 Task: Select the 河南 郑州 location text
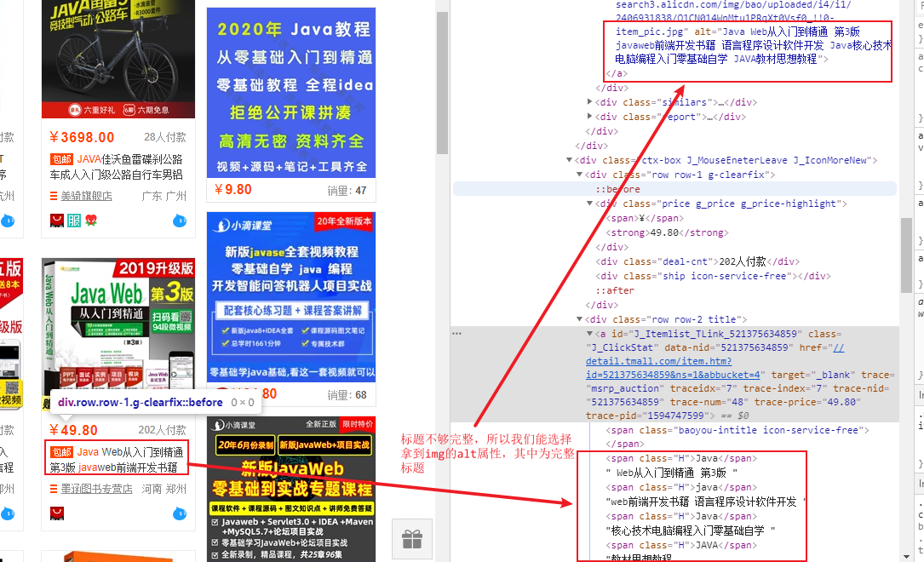point(164,489)
